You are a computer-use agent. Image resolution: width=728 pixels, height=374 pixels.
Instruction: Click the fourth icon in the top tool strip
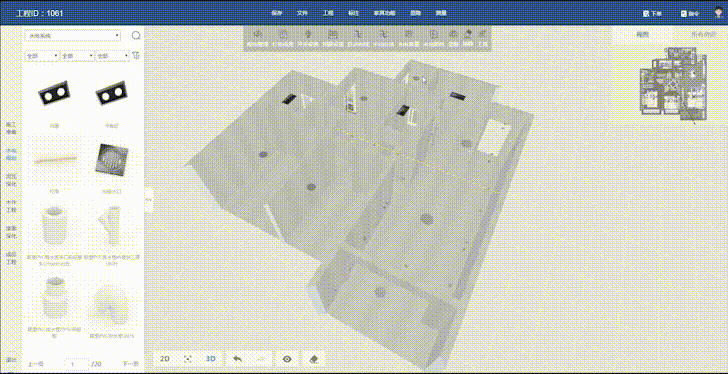[x=332, y=34]
